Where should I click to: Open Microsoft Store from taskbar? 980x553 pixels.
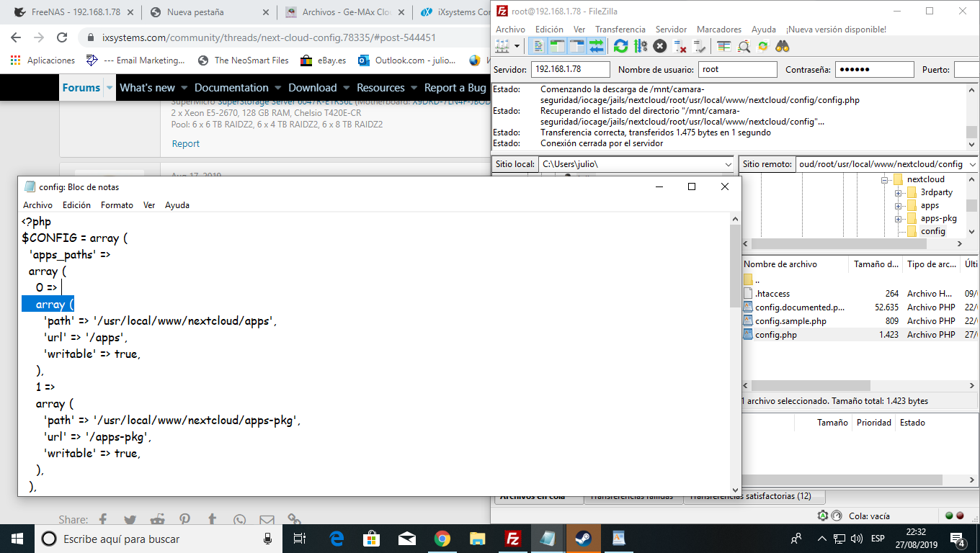point(371,539)
